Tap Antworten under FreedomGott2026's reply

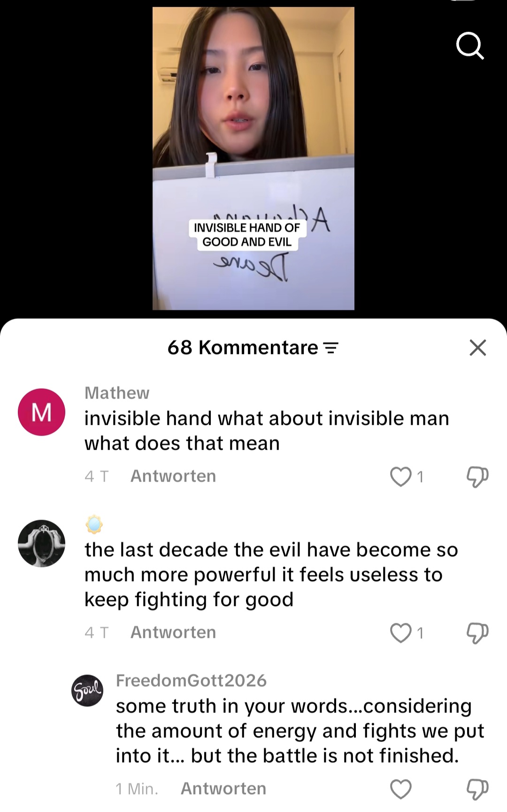coord(223,789)
